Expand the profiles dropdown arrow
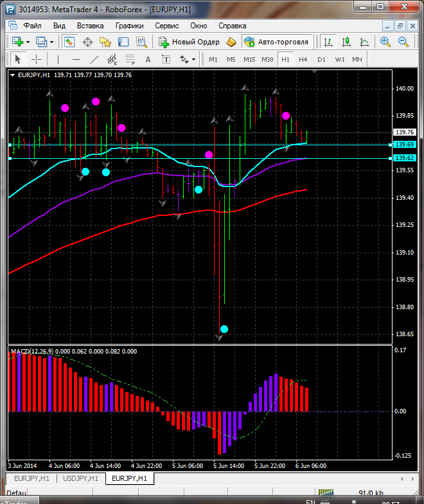424x504 pixels. pos(51,42)
